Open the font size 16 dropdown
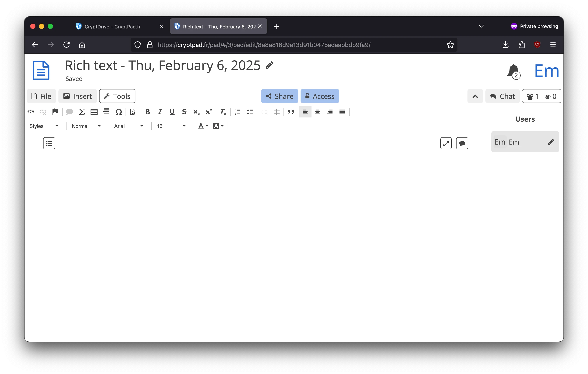 171,126
